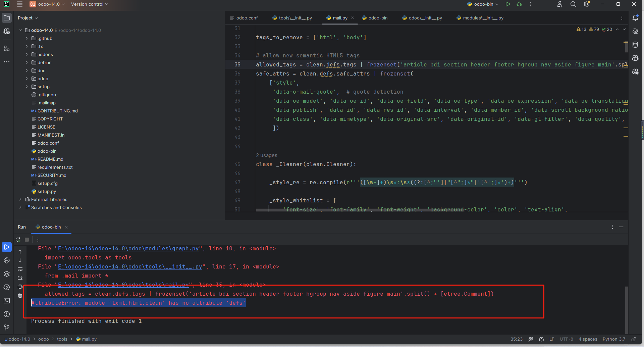The width and height of the screenshot is (644, 347).
Task: Open the Database tool window icon
Action: coord(635,45)
